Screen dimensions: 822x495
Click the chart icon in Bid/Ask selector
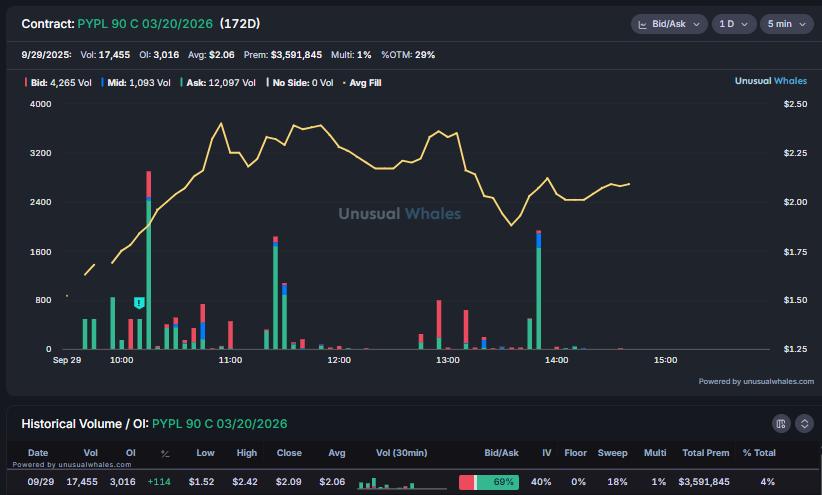click(x=643, y=24)
